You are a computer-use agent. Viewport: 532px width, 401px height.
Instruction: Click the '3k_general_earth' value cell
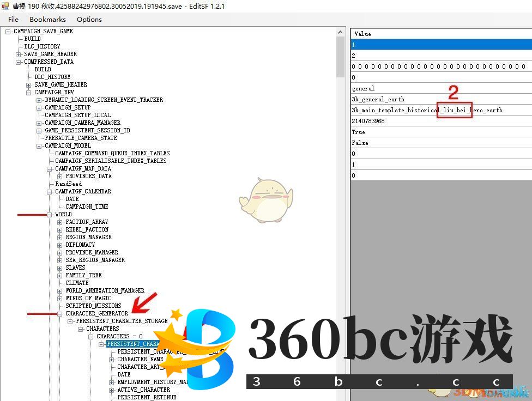tap(441, 99)
